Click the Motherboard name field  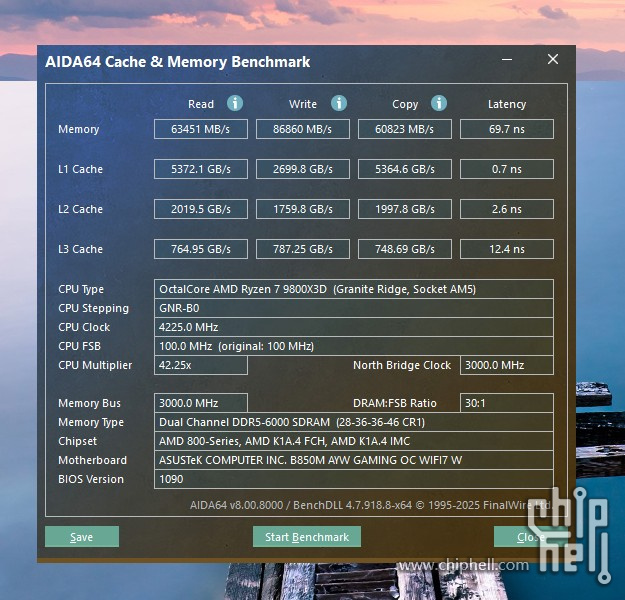click(x=353, y=460)
